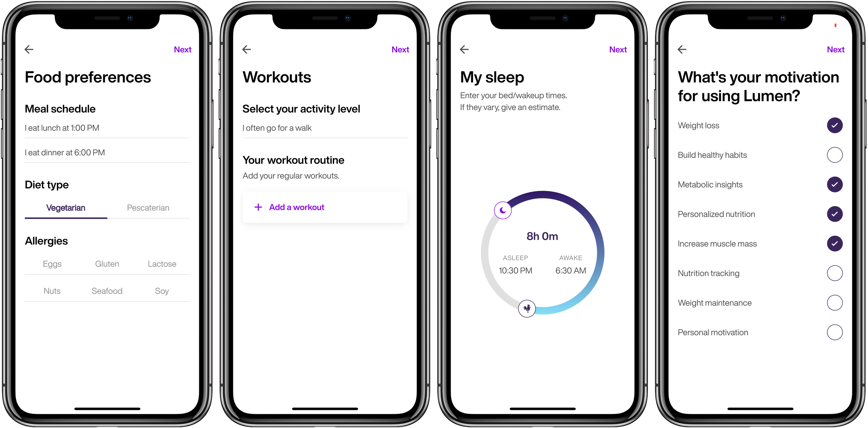Expand the workout routine add field

326,207
